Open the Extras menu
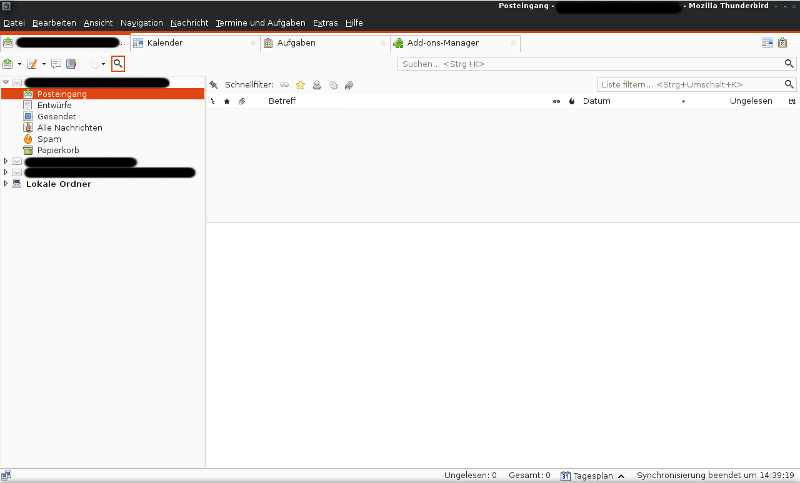 click(326, 23)
